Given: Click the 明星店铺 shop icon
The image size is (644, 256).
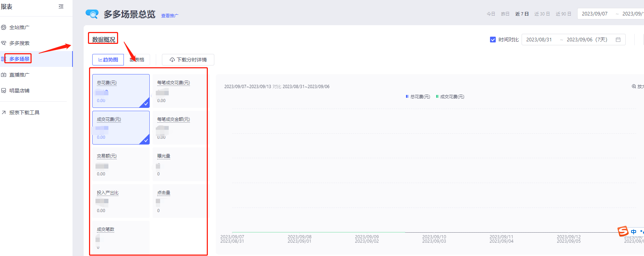Looking at the screenshot, I should (x=4, y=91).
